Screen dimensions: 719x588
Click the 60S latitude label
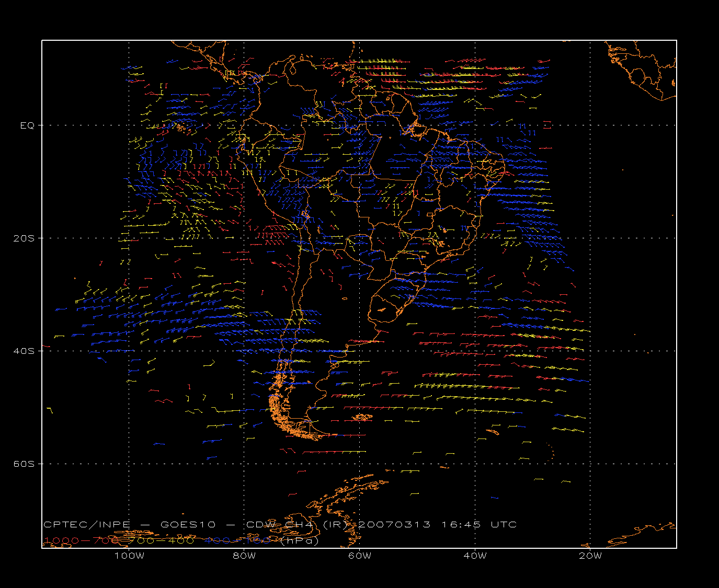point(24,464)
